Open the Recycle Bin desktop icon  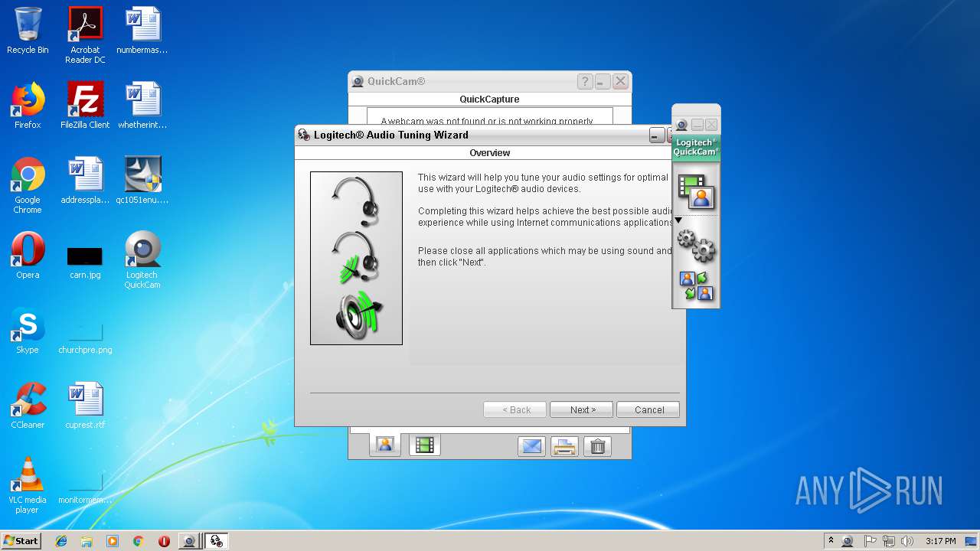click(x=28, y=31)
